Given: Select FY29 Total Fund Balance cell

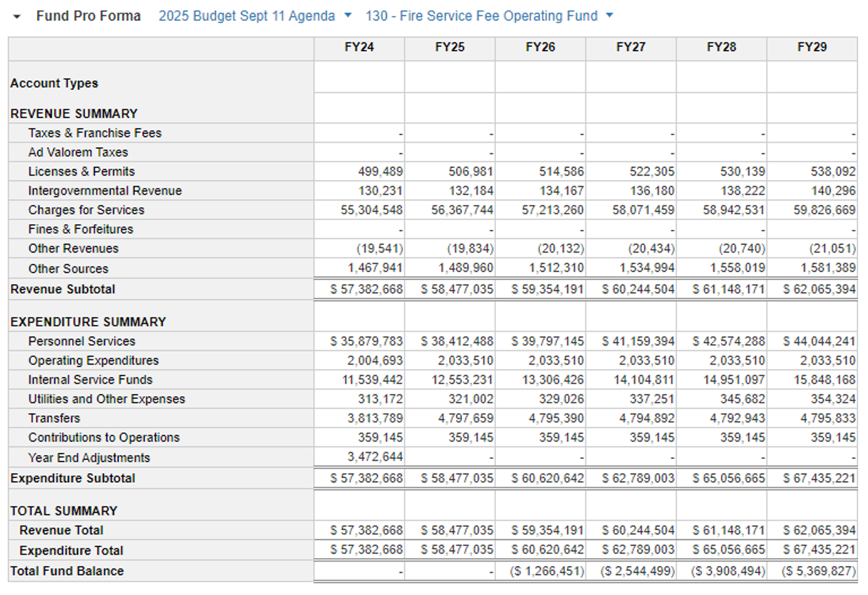Looking at the screenshot, I should point(819,571).
